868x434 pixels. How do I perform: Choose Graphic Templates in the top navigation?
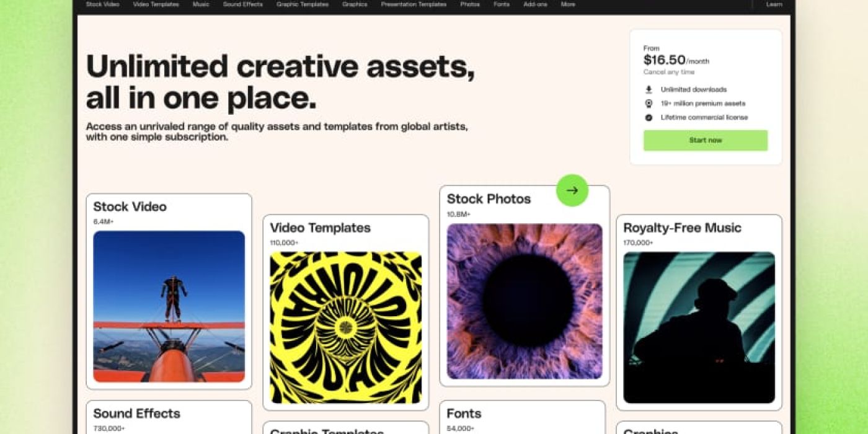point(303,4)
